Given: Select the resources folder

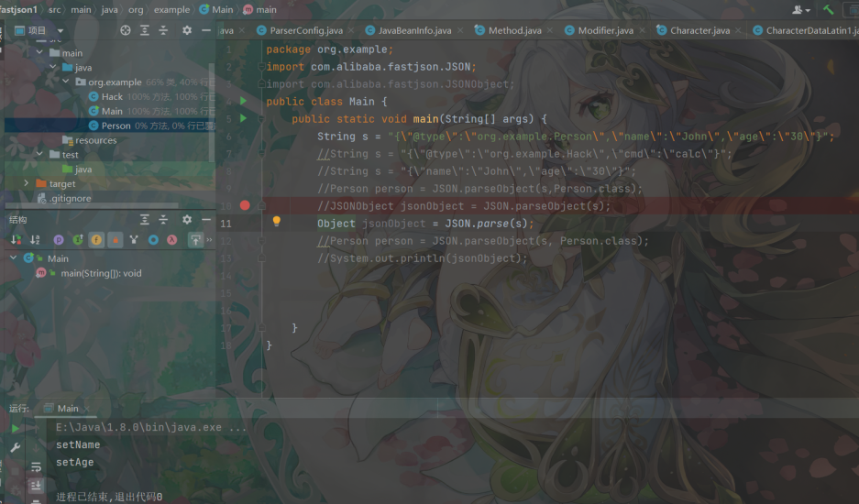Looking at the screenshot, I should point(96,140).
